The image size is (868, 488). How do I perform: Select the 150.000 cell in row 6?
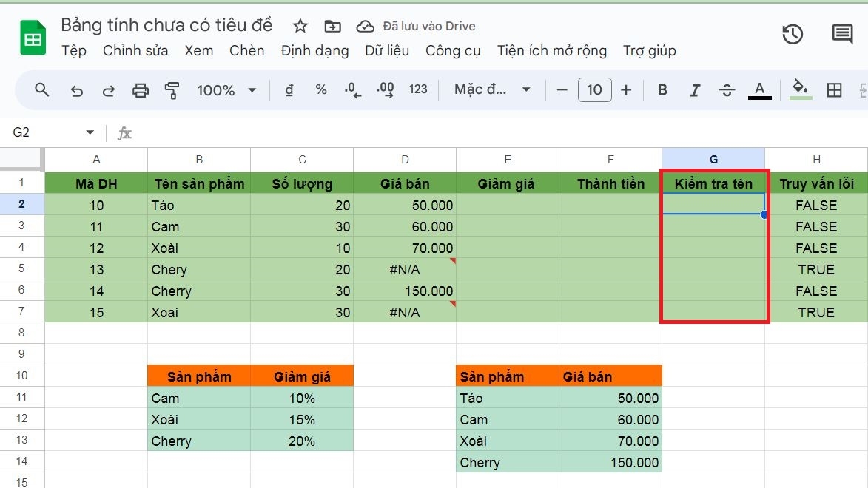[x=405, y=291]
